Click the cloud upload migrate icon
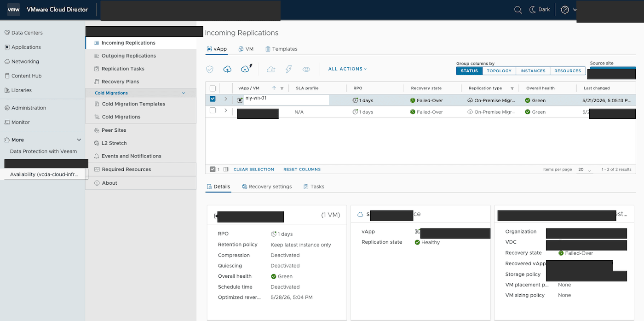The height and width of the screenshot is (321, 644). 227,69
